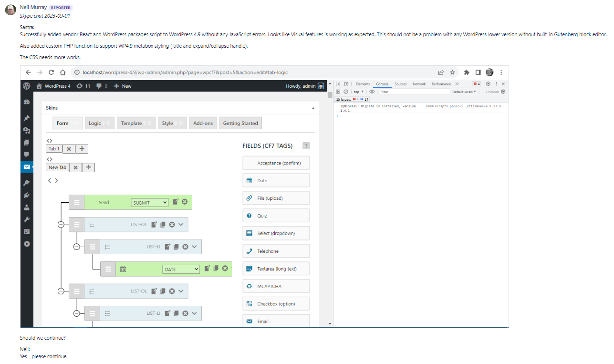Open the inspect element picker in DevTools

(338, 84)
